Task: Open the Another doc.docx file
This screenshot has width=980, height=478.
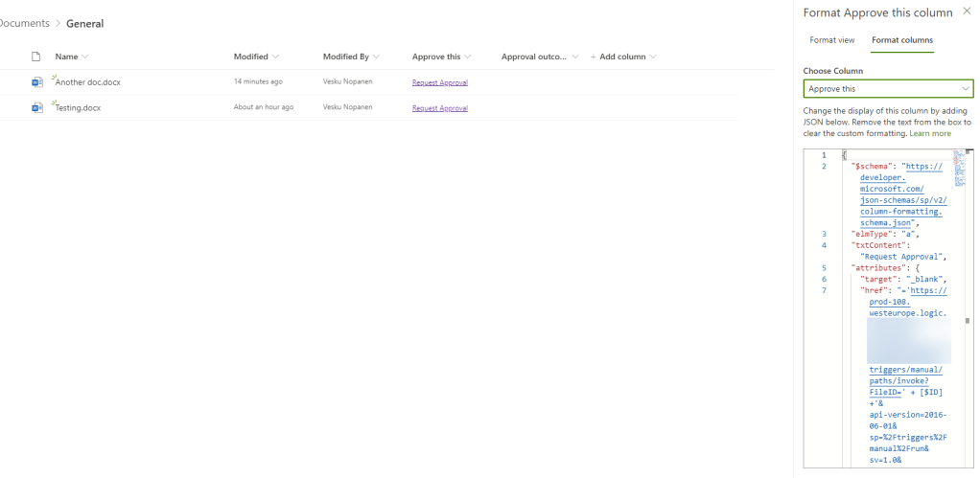Action: click(88, 82)
